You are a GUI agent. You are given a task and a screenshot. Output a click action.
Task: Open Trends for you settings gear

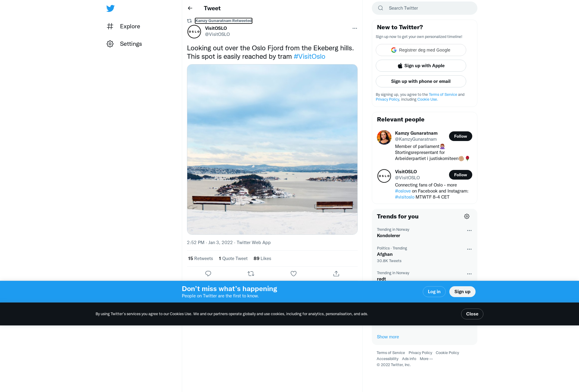467,216
